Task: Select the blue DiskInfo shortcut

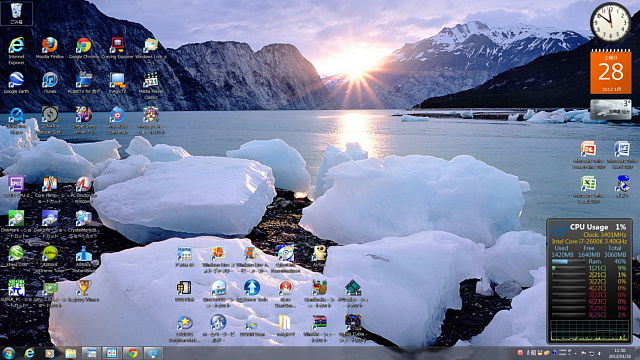Action: [50, 224]
